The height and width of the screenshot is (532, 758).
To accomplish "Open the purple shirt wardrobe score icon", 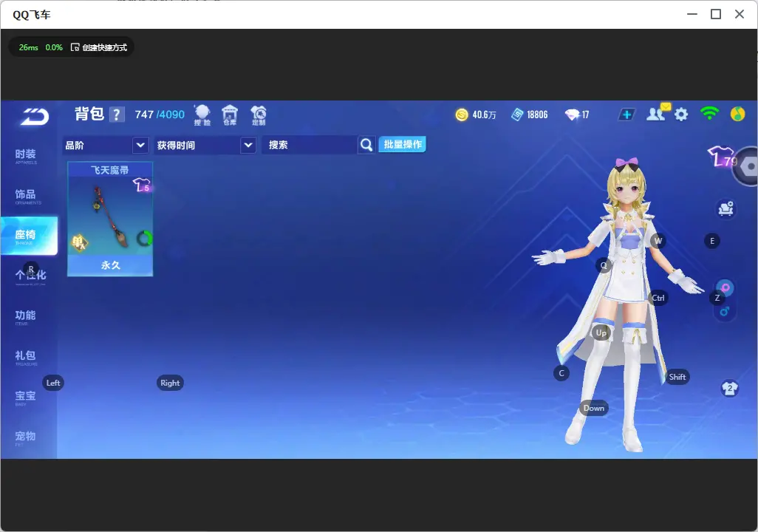I will [x=722, y=157].
